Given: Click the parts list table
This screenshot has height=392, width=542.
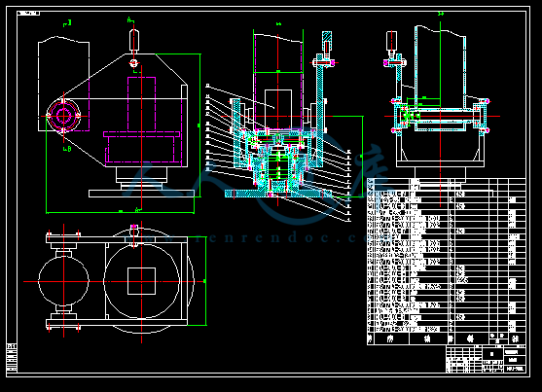Looking at the screenshot, I should [447, 262].
